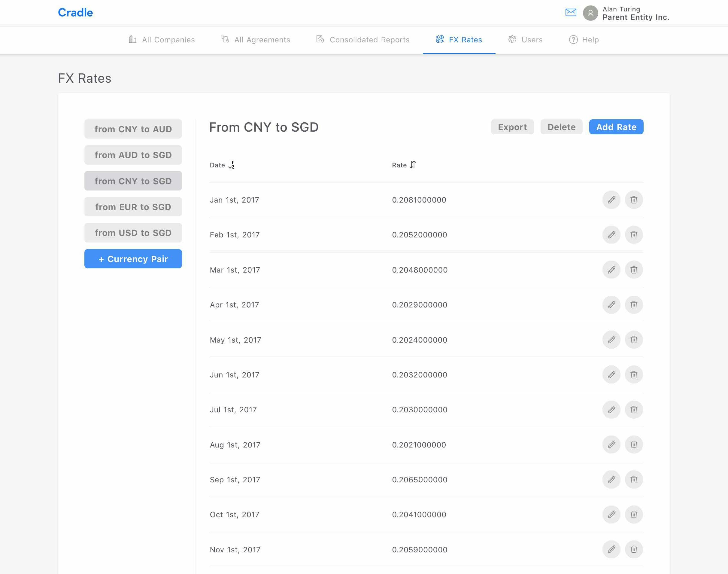The width and height of the screenshot is (728, 574).
Task: Click the Add Rate button
Action: [616, 127]
